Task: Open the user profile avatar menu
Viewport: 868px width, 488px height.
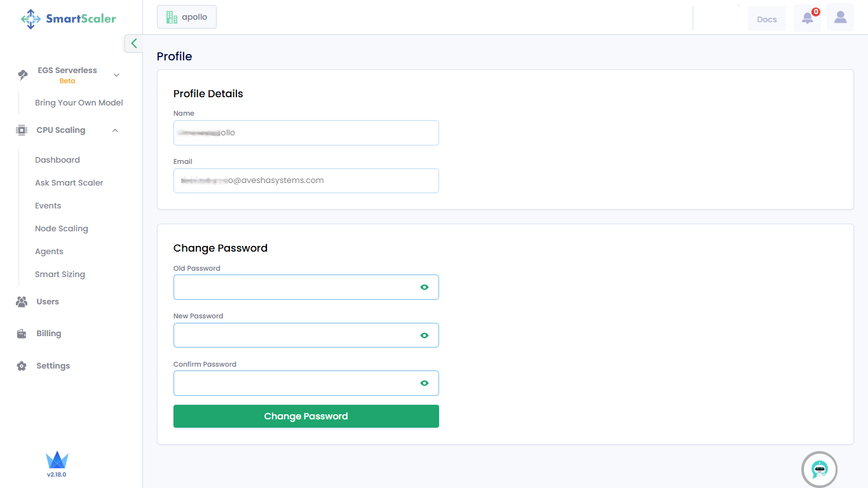Action: (x=840, y=18)
